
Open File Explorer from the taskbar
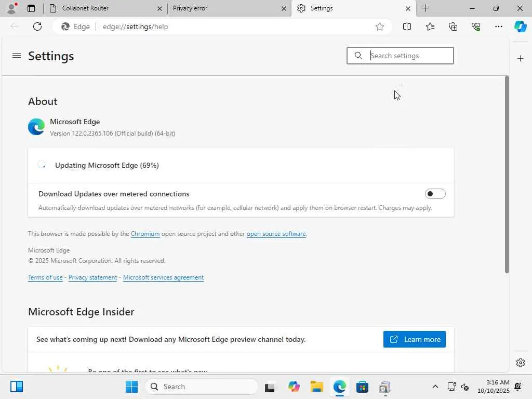click(x=316, y=387)
